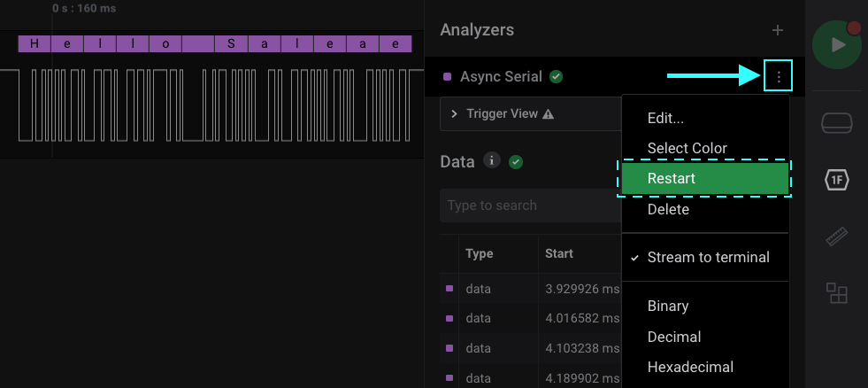The height and width of the screenshot is (388, 868).
Task: Click the Type to search field
Action: pyautogui.click(x=529, y=206)
